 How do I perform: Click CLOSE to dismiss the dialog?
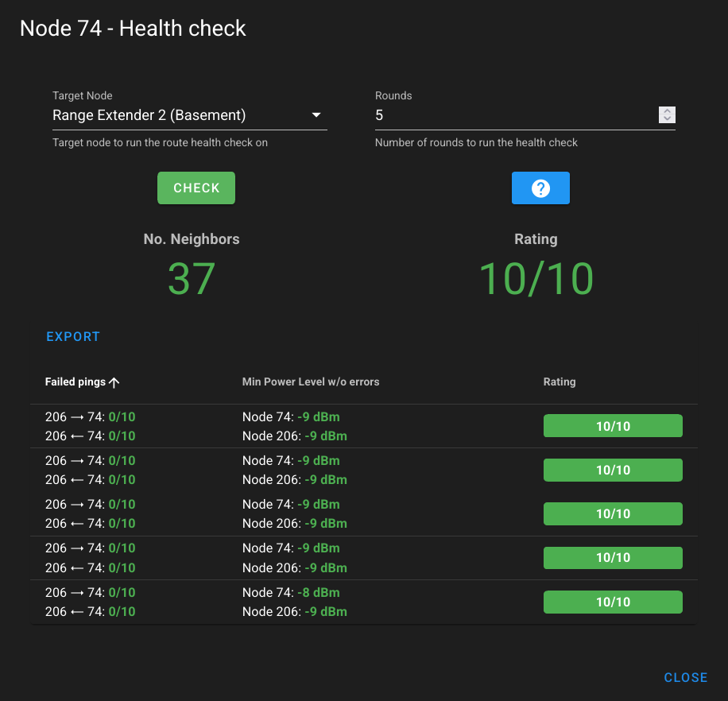(x=685, y=677)
